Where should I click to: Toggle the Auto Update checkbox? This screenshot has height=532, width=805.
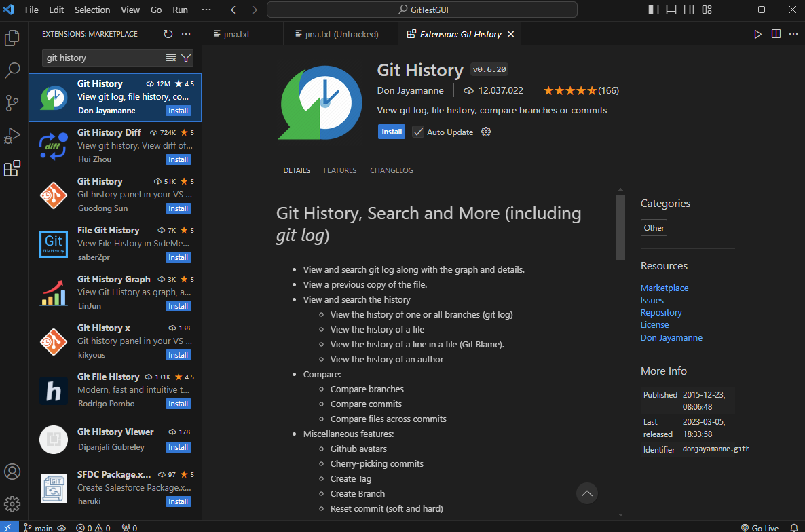[x=418, y=132]
